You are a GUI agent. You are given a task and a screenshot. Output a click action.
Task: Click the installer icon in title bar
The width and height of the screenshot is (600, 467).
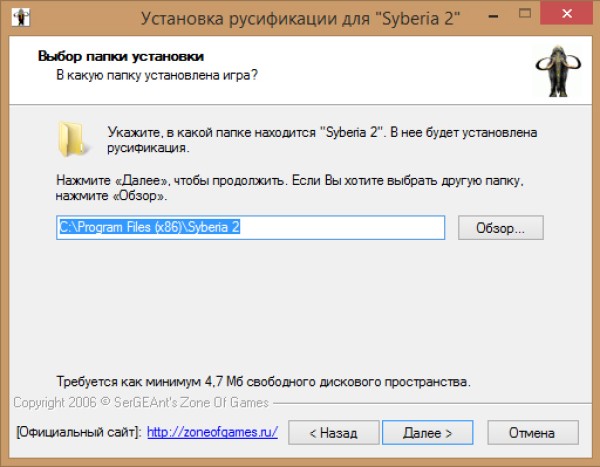pyautogui.click(x=21, y=17)
